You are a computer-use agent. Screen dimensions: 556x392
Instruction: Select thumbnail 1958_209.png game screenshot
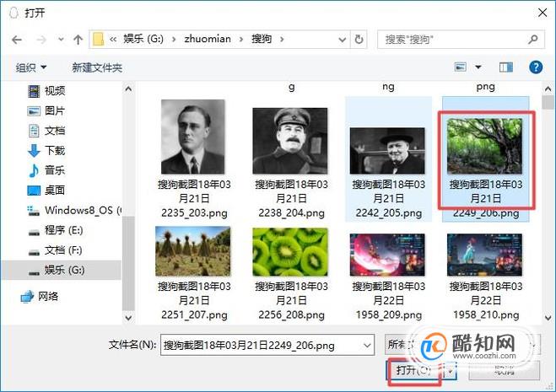(387, 255)
